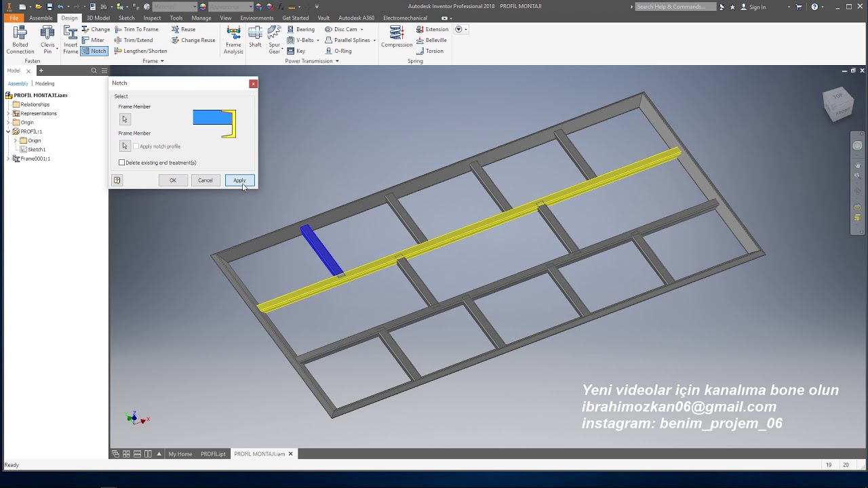
Task: Expand the Frame0001:1 node
Action: tap(8, 159)
